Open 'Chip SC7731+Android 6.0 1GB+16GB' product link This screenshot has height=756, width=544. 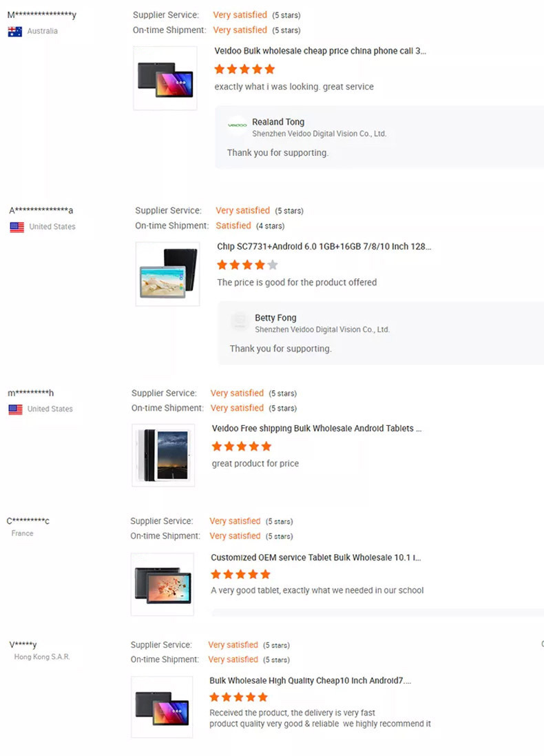324,247
